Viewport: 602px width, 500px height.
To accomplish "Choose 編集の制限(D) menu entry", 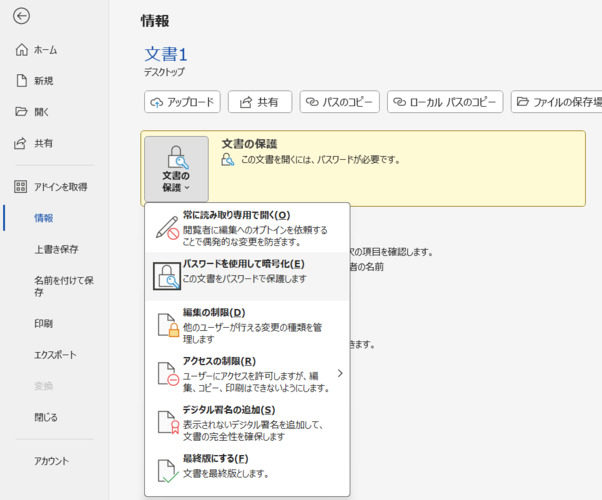I will 247,325.
